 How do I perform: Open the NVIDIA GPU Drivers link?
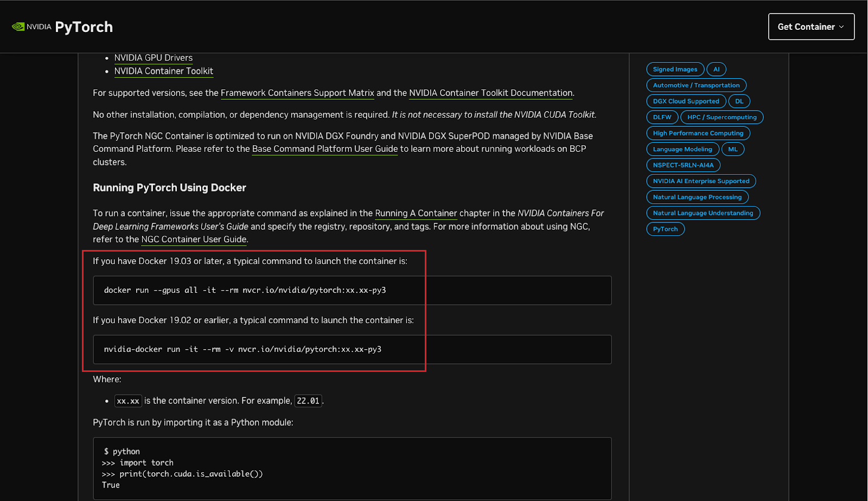tap(154, 57)
